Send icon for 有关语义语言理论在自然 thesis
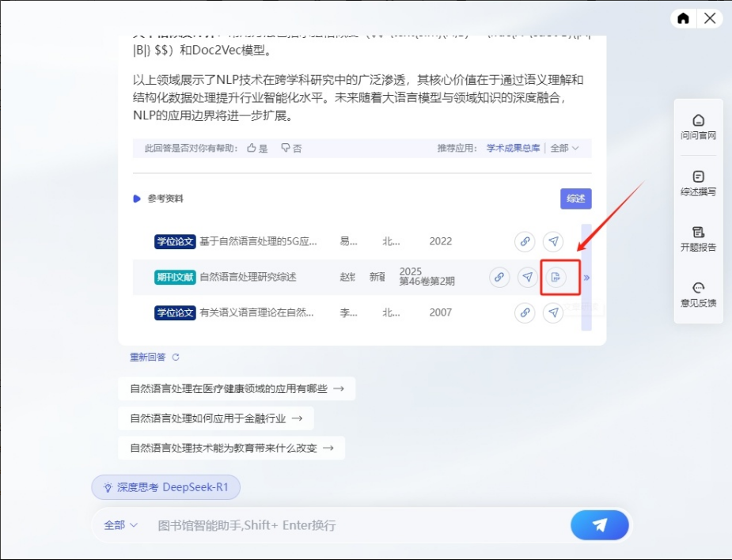The width and height of the screenshot is (732, 560). tap(553, 312)
